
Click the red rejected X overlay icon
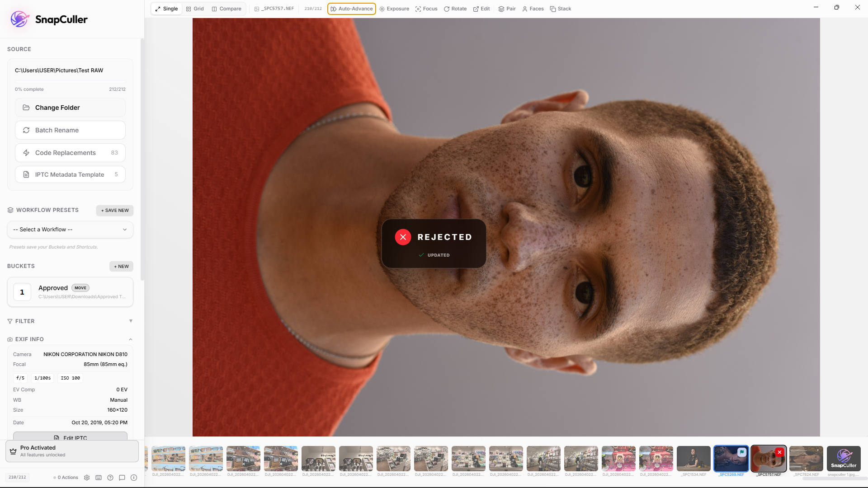coord(403,237)
